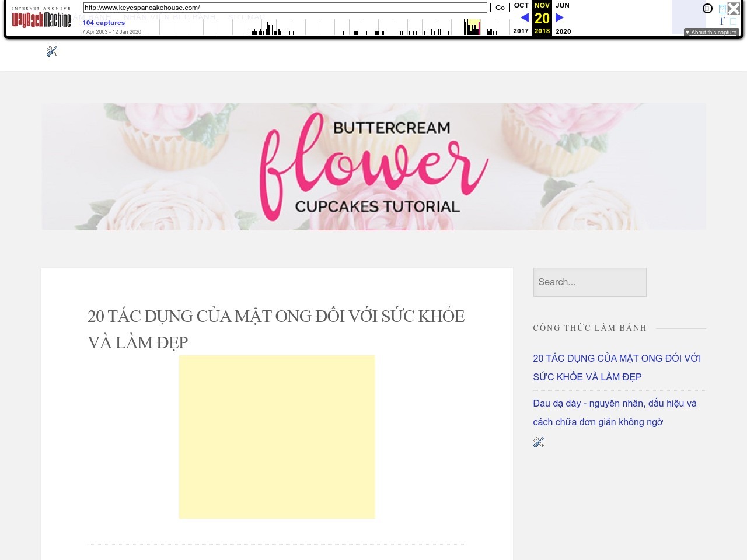Open the 104 captures link
747x560 pixels.
pos(103,23)
